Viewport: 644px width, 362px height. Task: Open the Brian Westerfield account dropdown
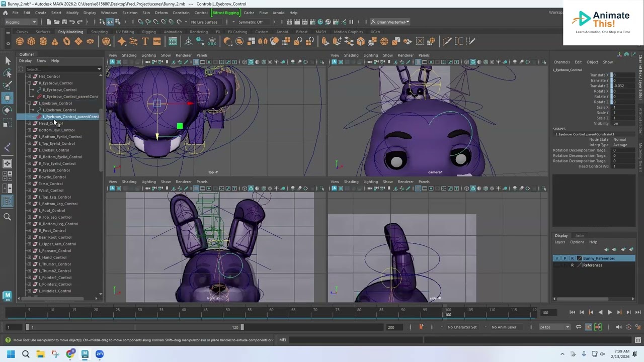(x=391, y=22)
